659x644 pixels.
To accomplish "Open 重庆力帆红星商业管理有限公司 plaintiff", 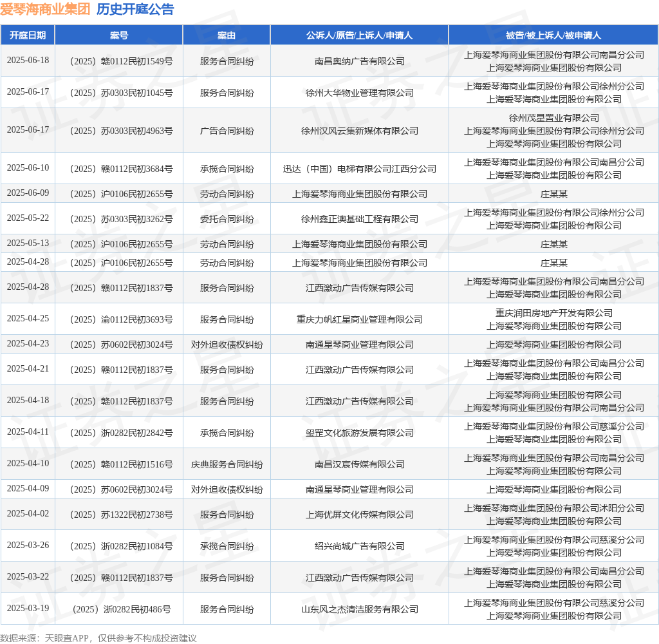I will click(360, 319).
